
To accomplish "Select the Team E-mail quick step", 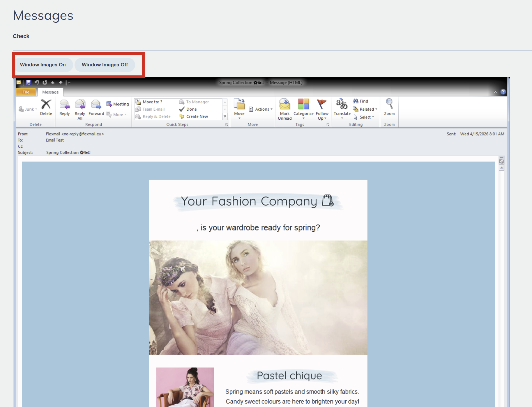I will (x=150, y=109).
